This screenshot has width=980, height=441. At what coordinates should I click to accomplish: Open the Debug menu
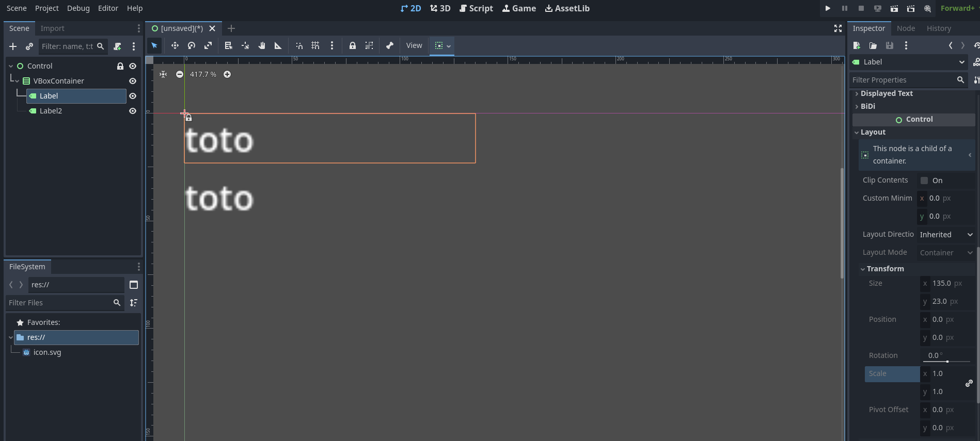[x=78, y=8]
